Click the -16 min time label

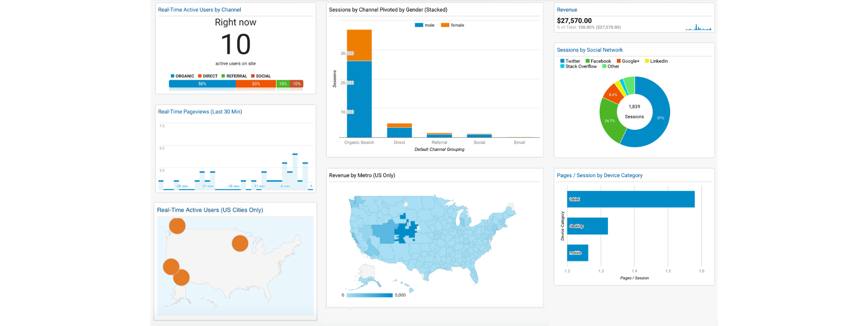tap(233, 186)
